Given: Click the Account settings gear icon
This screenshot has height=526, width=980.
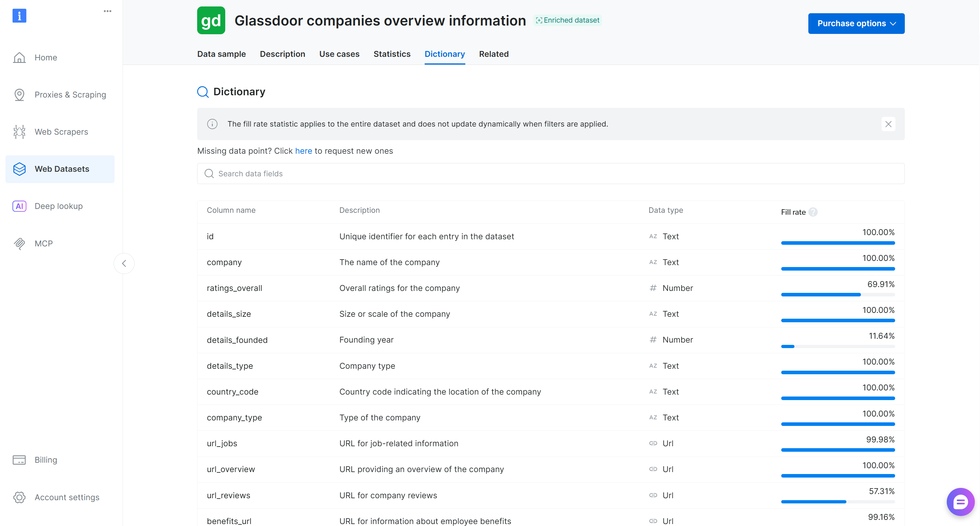Looking at the screenshot, I should pos(19,497).
